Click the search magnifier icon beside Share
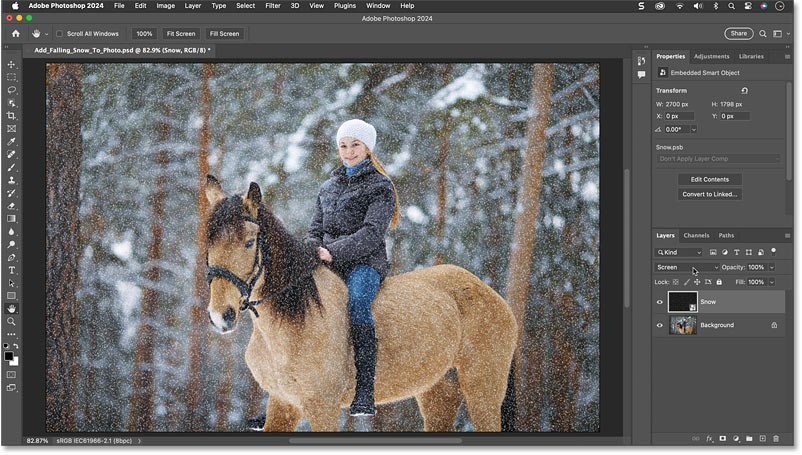This screenshot has height=455, width=802. tap(762, 33)
